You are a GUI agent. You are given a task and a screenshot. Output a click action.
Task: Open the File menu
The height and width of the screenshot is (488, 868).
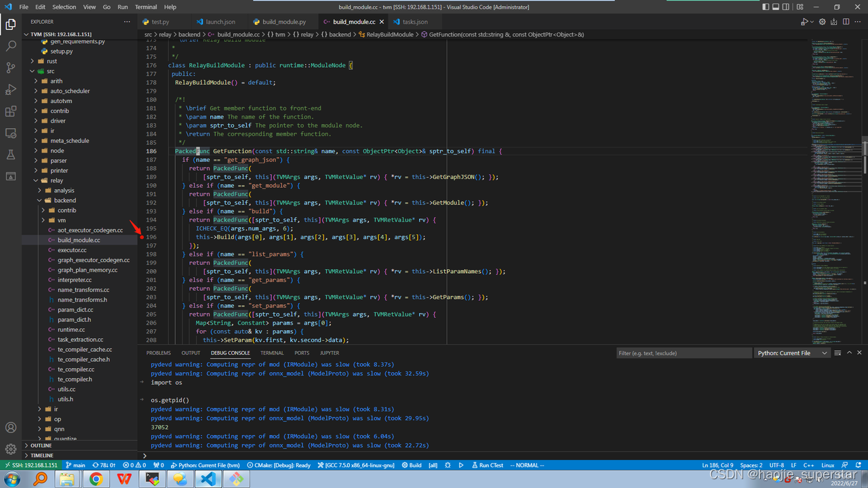[x=24, y=7]
